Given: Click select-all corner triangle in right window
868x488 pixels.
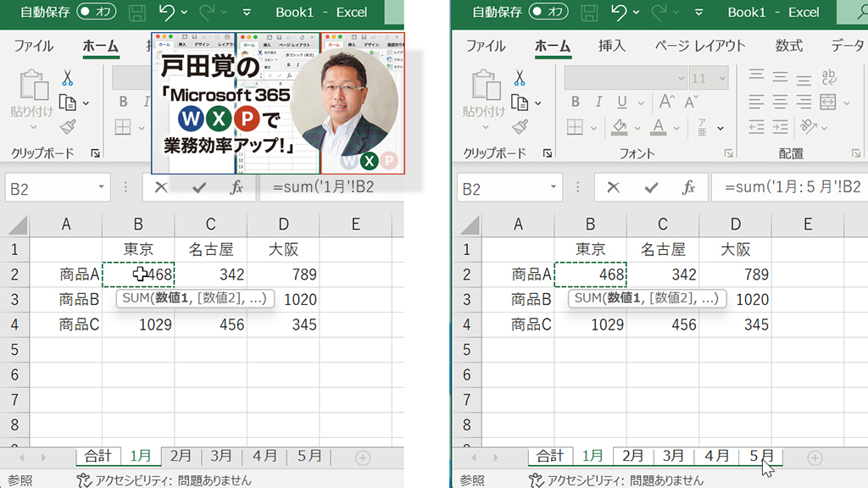Looking at the screenshot, I should 470,225.
